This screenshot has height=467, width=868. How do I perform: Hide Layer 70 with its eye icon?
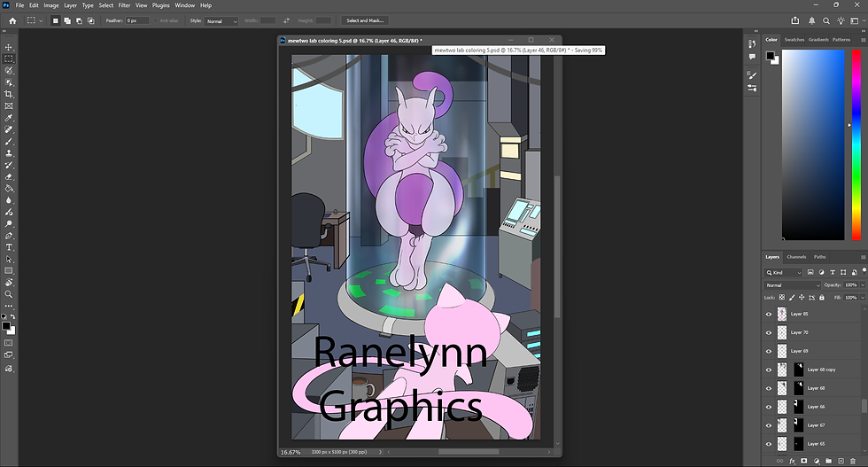point(769,332)
